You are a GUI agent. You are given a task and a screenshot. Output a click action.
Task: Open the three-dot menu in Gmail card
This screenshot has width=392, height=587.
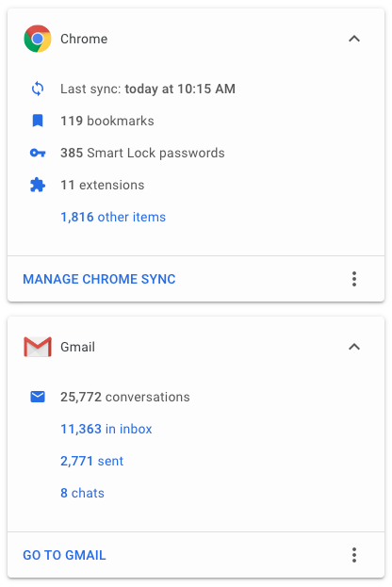(354, 555)
